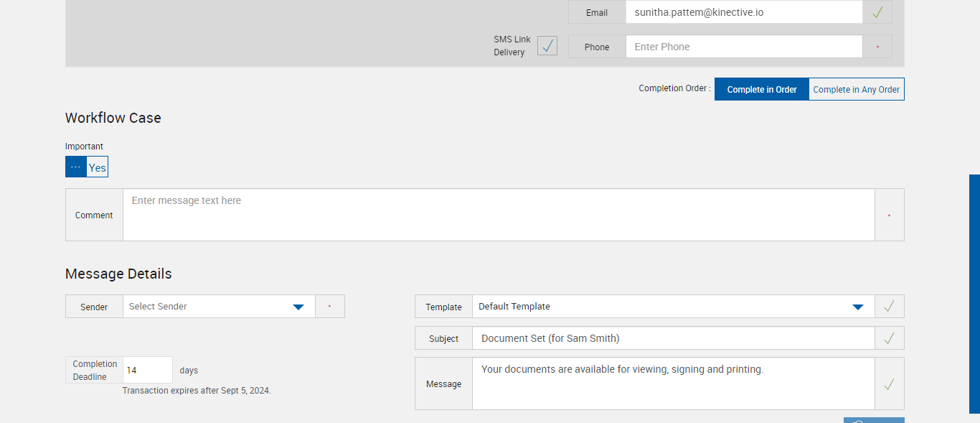Open the Select Sender dropdown
Image resolution: width=980 pixels, height=423 pixels.
[x=208, y=307]
